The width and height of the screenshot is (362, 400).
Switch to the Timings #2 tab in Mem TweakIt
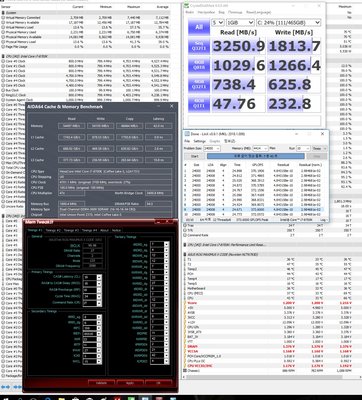click(53, 230)
